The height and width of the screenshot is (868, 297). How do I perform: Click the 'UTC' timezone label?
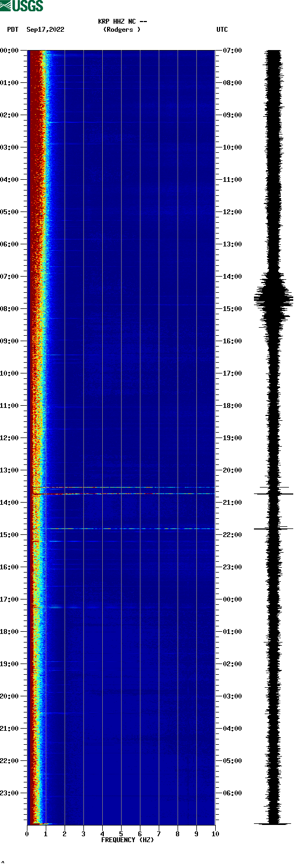pyautogui.click(x=222, y=30)
